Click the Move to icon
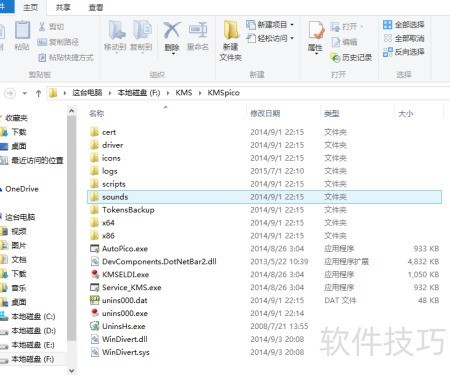Viewport: 450px width, 375px height. (x=116, y=30)
